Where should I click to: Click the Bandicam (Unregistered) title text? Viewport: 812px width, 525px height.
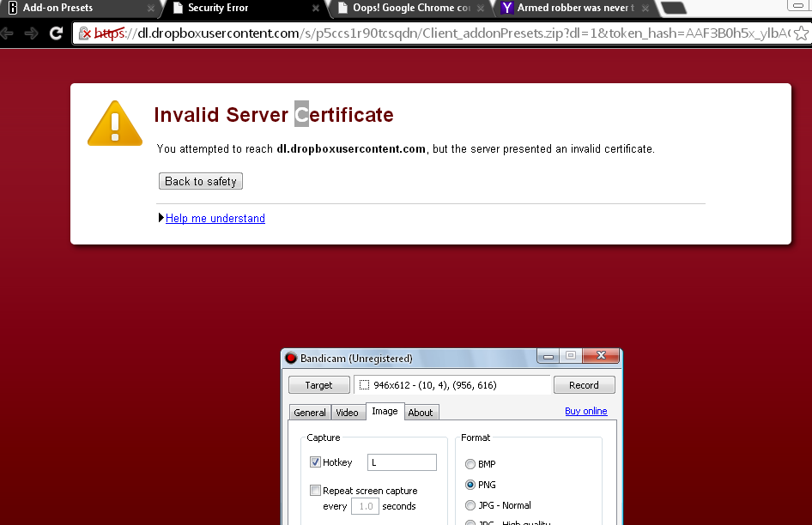point(356,359)
